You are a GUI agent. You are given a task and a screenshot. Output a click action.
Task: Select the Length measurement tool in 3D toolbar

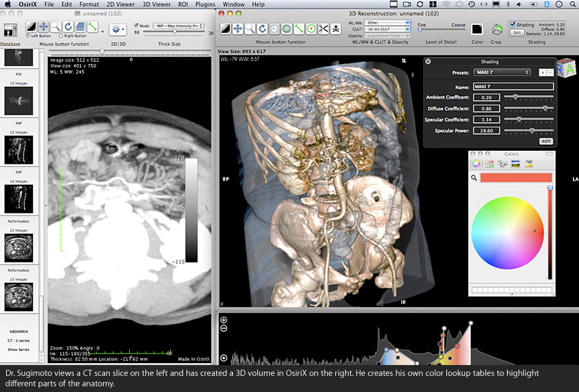tap(299, 29)
